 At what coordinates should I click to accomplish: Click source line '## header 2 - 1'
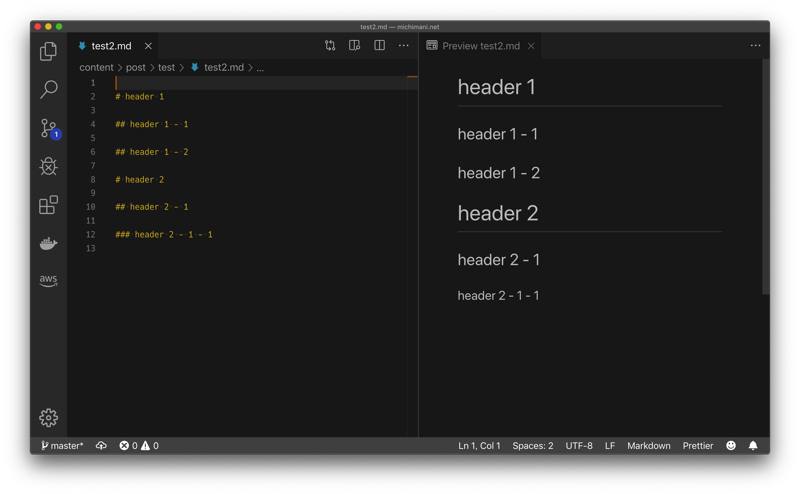152,207
